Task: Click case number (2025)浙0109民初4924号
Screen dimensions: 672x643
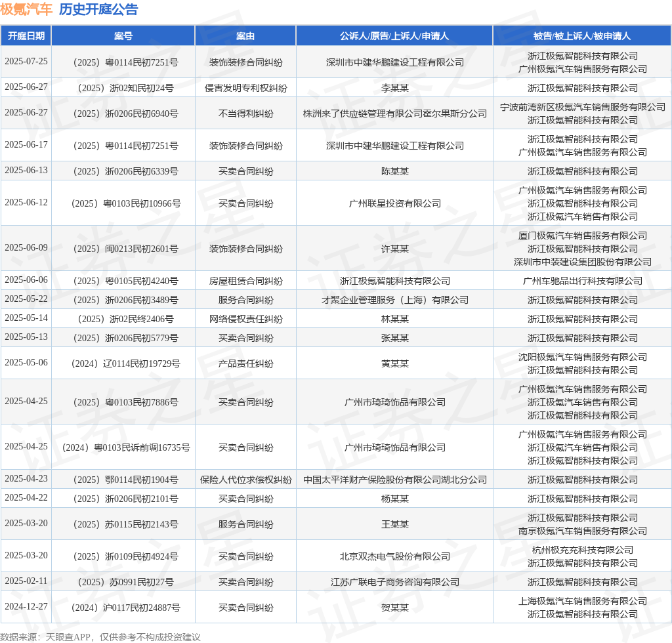Action: pyautogui.click(x=125, y=556)
